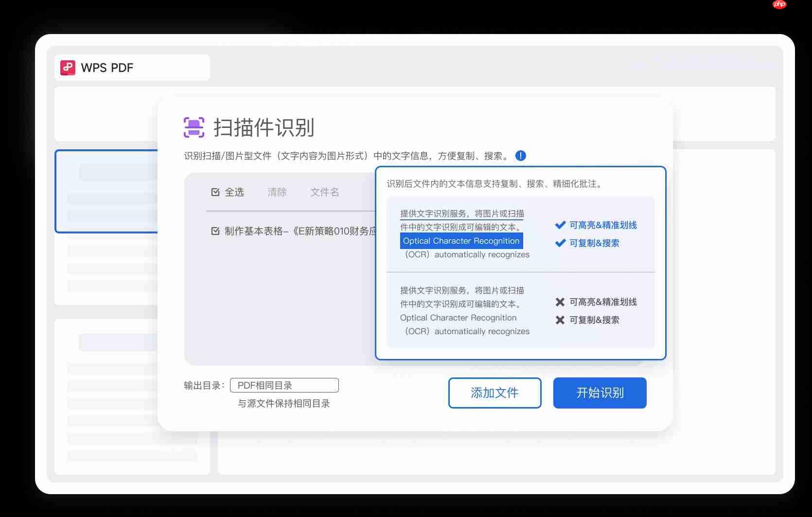Open the PDF相同目录 output directory field
The height and width of the screenshot is (517, 812).
(x=284, y=385)
